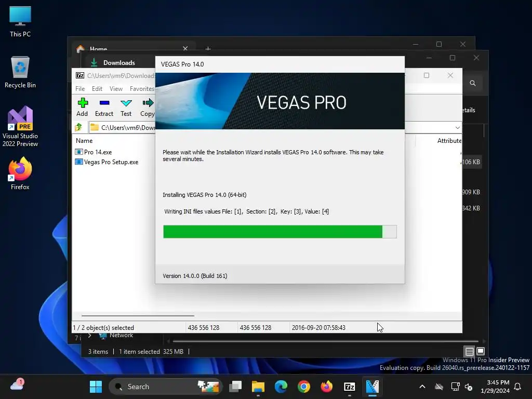Open the Edit menu in 7-Zip
532x399 pixels.
pyautogui.click(x=97, y=88)
